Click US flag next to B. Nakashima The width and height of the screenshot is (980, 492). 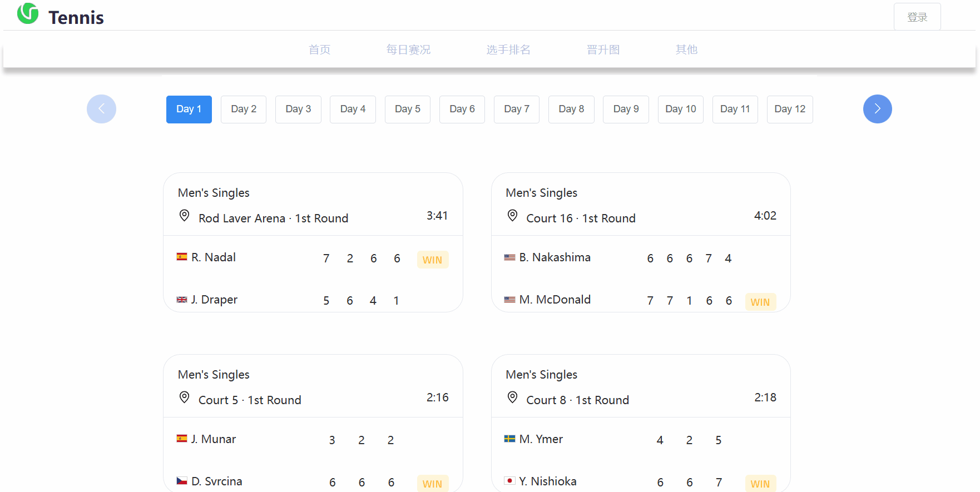tap(509, 257)
